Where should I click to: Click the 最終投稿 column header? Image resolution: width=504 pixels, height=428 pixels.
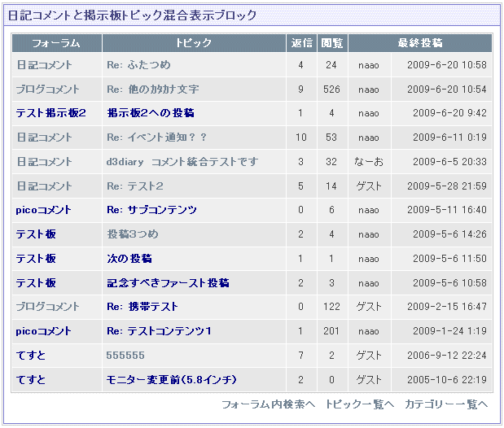tap(420, 43)
